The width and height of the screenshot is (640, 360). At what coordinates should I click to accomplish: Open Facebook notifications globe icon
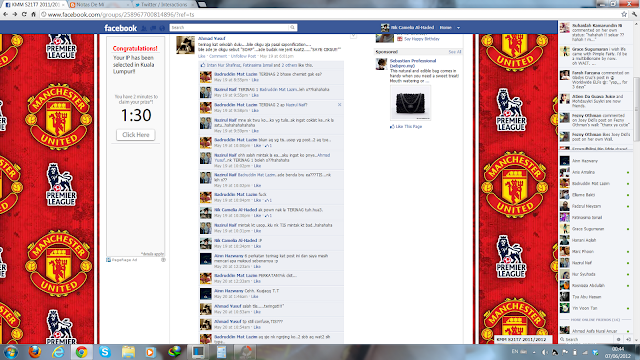pyautogui.click(x=162, y=28)
